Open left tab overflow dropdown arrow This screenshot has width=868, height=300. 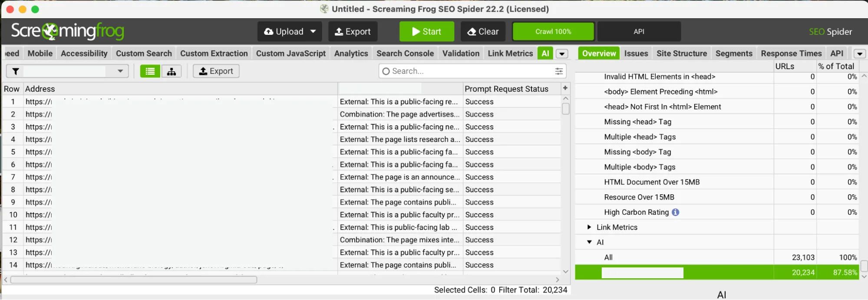[x=562, y=54]
